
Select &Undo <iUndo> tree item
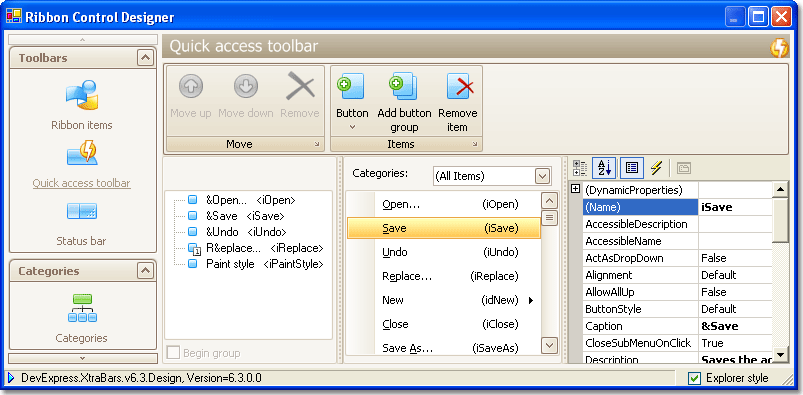click(x=246, y=232)
